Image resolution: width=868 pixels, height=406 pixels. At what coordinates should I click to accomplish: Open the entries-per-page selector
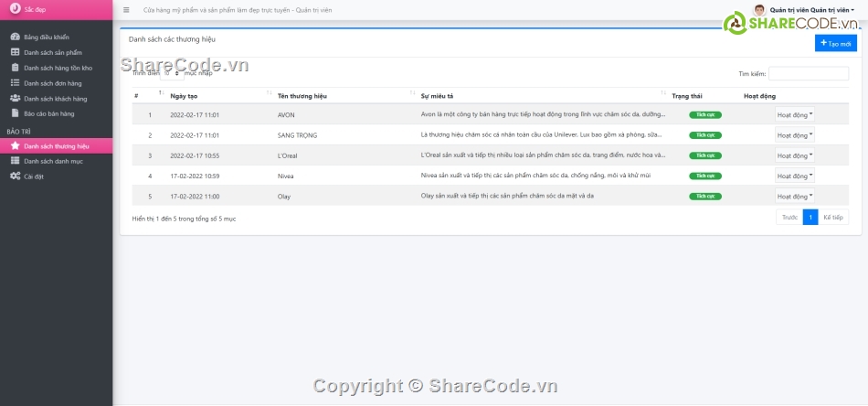[x=171, y=73]
